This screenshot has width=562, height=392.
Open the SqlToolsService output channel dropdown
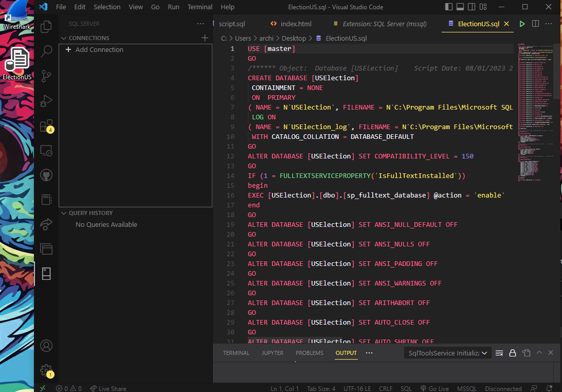coord(446,353)
